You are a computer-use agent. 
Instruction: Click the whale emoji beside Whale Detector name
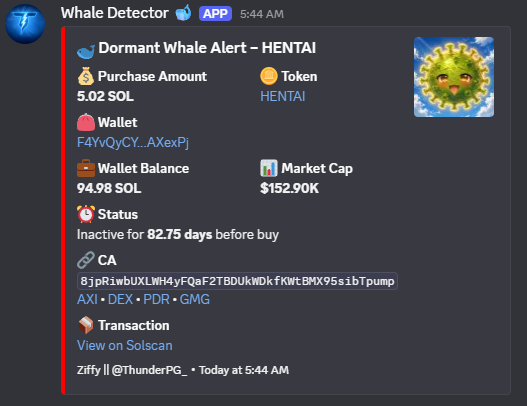184,13
